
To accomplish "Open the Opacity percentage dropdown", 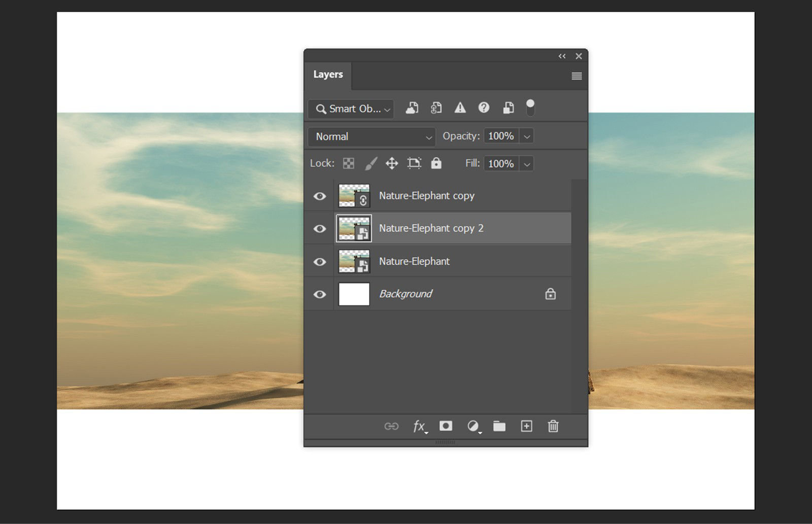I will pos(527,136).
